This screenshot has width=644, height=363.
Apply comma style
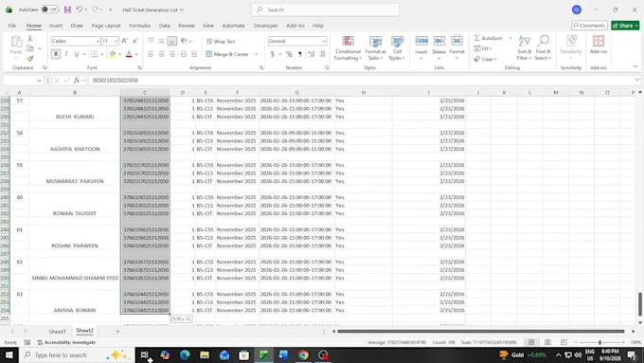pos(300,54)
